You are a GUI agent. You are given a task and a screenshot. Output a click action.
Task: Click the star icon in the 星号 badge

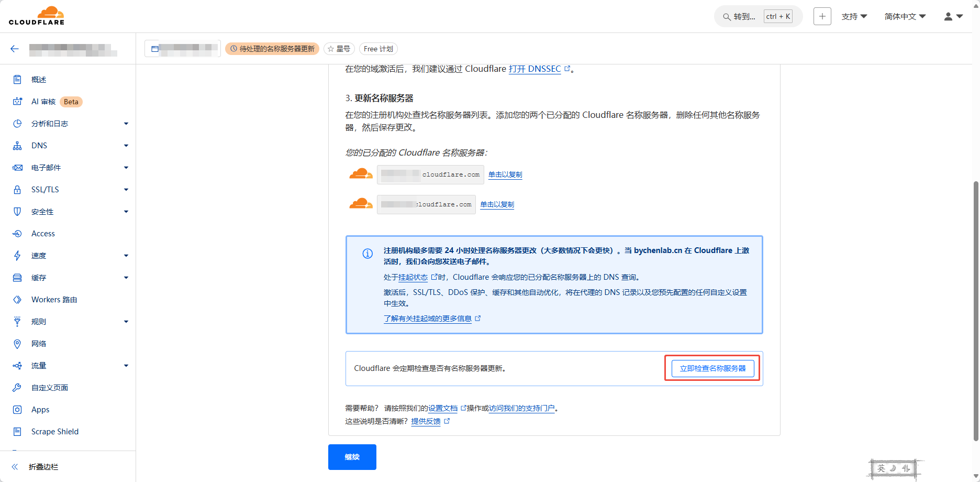pos(331,49)
